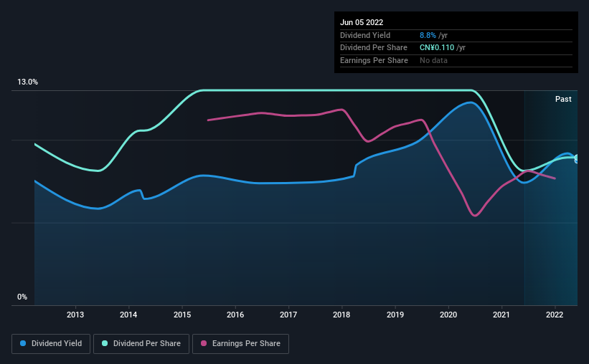Click the teal Dividend Per Share legend dot
The width and height of the screenshot is (589, 364).
pos(105,343)
